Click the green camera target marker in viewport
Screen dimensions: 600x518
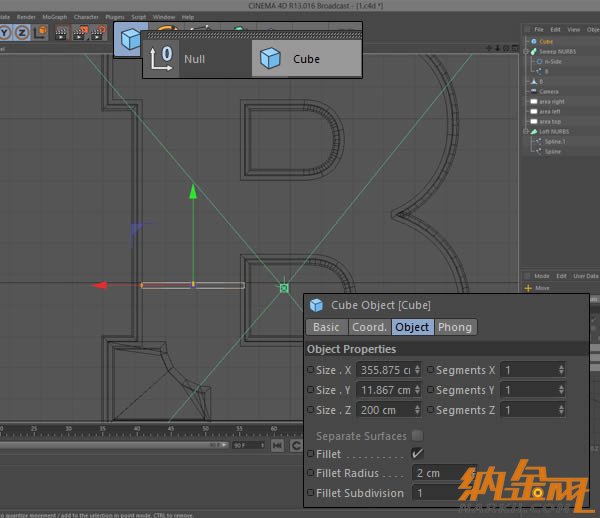(284, 288)
